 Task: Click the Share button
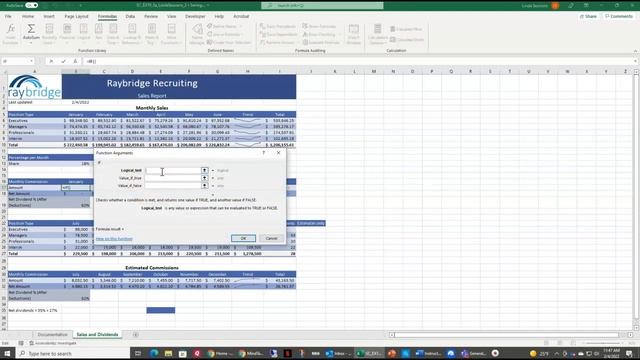pyautogui.click(x=588, y=16)
